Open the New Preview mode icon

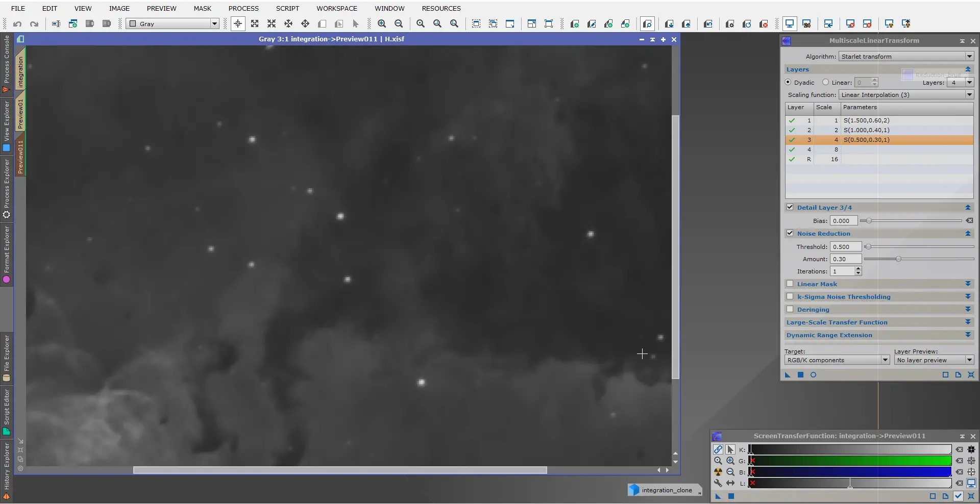pos(322,23)
